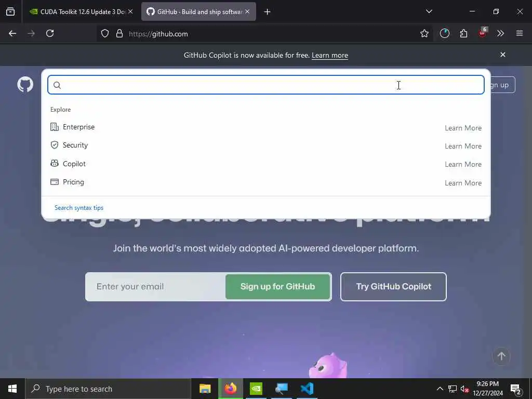Open Search syntax tips link

(x=79, y=208)
